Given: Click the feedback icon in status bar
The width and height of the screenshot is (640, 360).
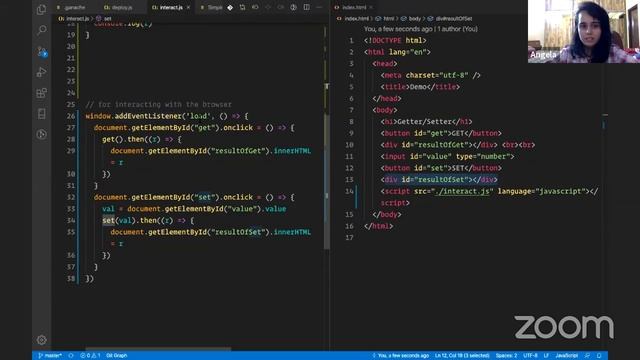Looking at the screenshot, I should 587,356.
